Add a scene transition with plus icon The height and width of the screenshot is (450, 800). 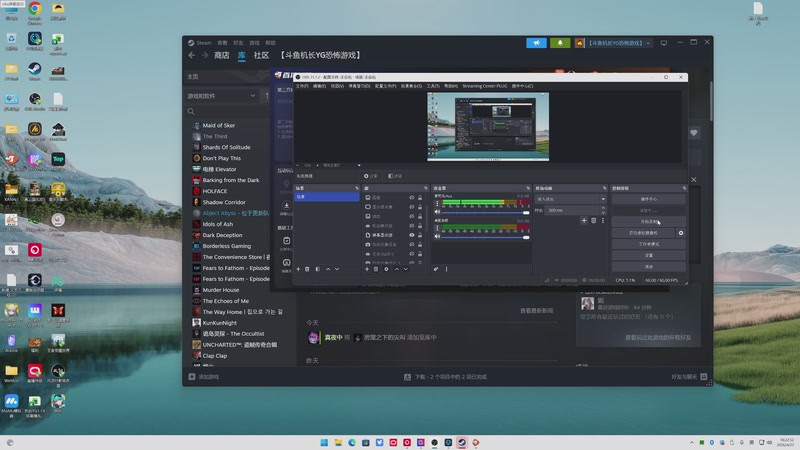point(584,220)
